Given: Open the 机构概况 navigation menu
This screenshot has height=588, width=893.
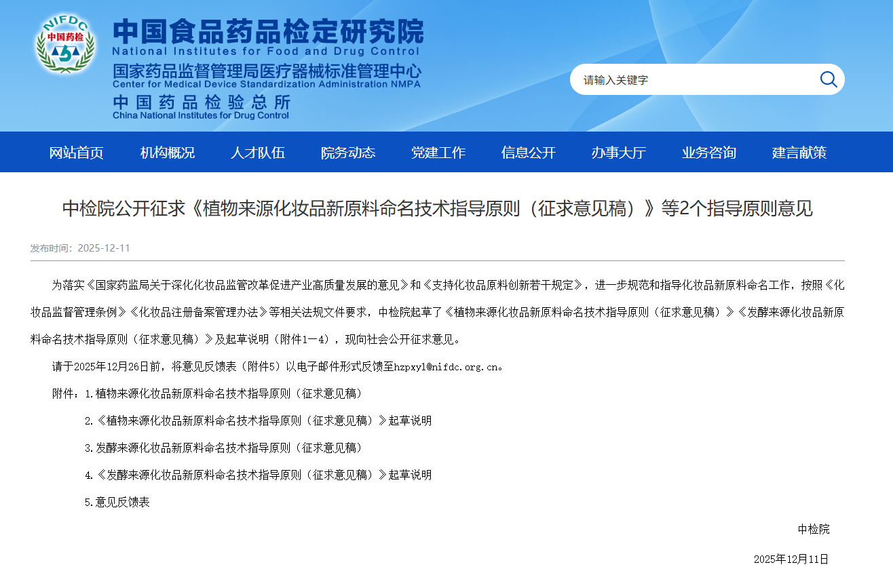Looking at the screenshot, I should [x=167, y=153].
